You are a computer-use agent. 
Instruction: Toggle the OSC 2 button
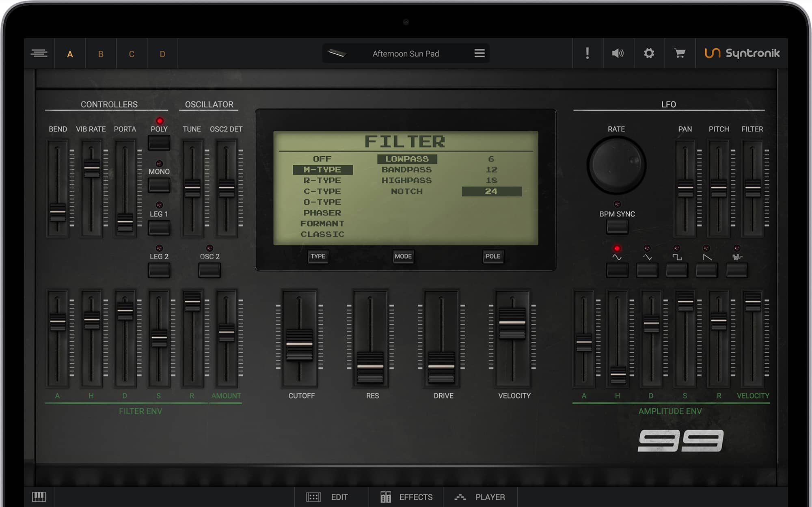click(x=209, y=270)
